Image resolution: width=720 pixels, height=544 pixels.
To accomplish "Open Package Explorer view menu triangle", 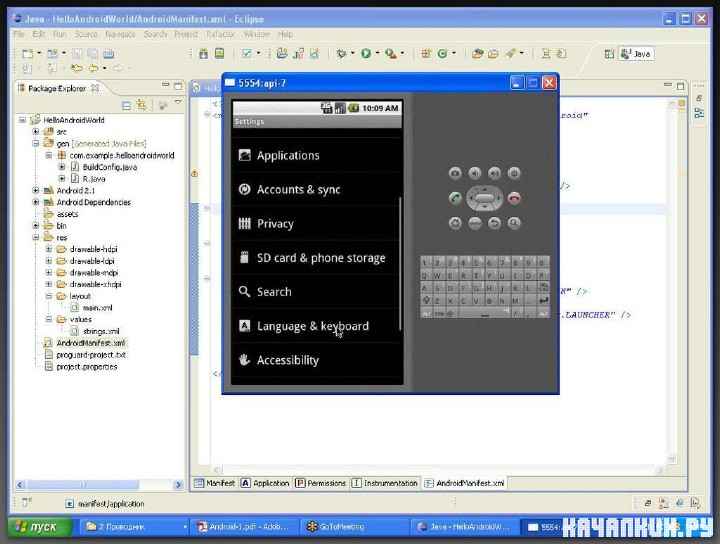I will click(178, 101).
